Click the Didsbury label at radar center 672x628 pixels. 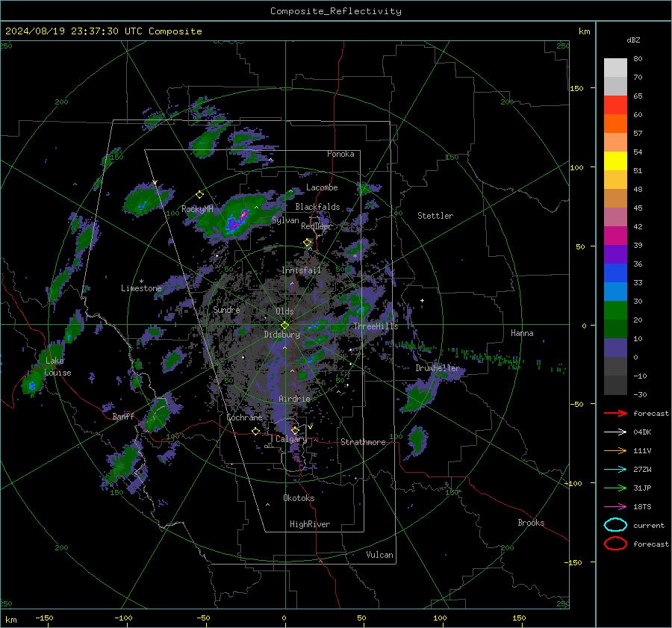pos(281,335)
